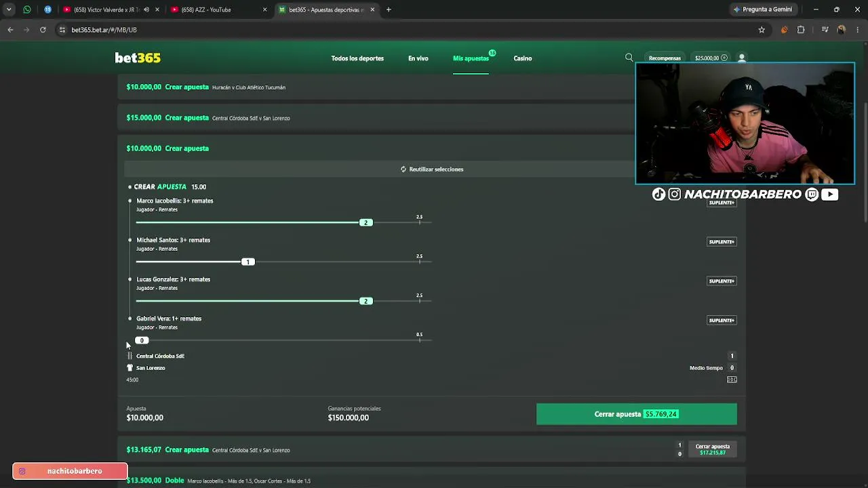Click SUPLENTE+ for Gabriel Vera
The image size is (868, 488).
[722, 321]
